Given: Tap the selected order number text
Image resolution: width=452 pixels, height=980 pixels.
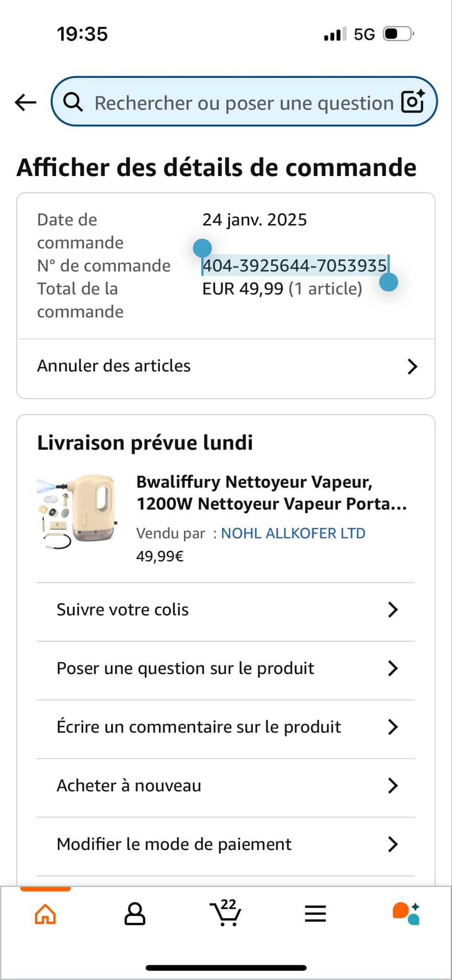Looking at the screenshot, I should (294, 266).
